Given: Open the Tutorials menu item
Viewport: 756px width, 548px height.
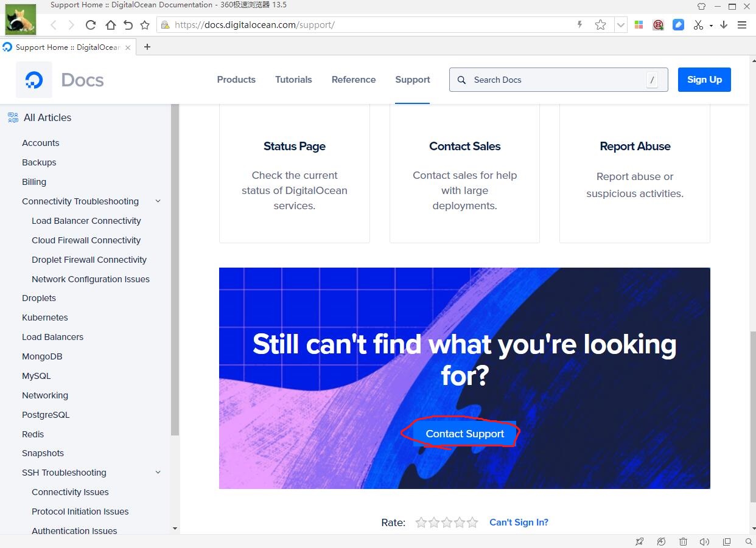Looking at the screenshot, I should point(293,80).
